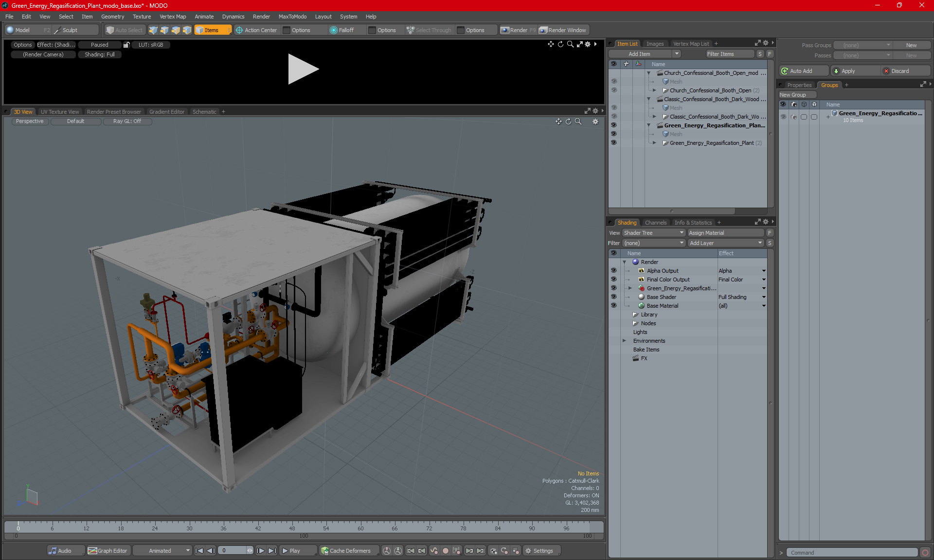The height and width of the screenshot is (560, 934).
Task: Pan view icon in 3D viewport
Action: point(558,122)
